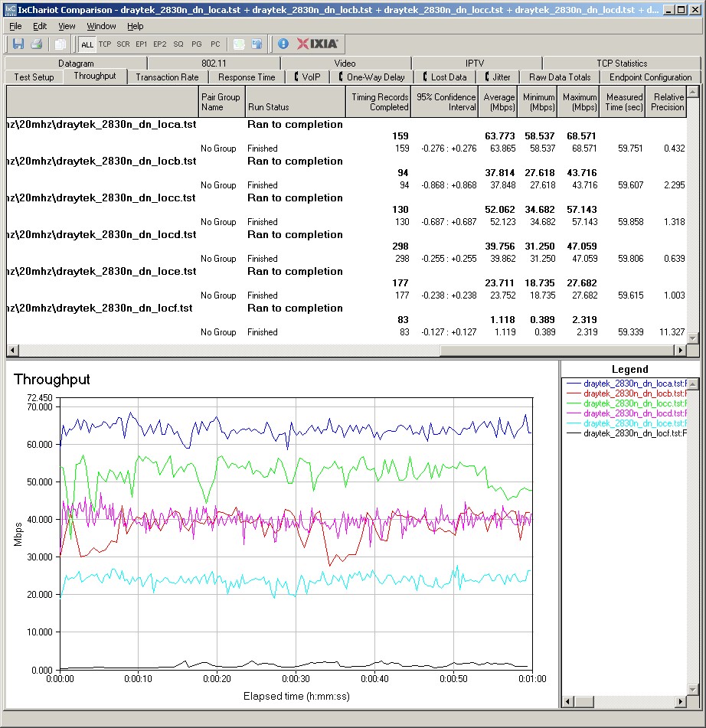Click the Pair Group Name column header
Image resolution: width=706 pixels, height=728 pixels.
tap(221, 102)
